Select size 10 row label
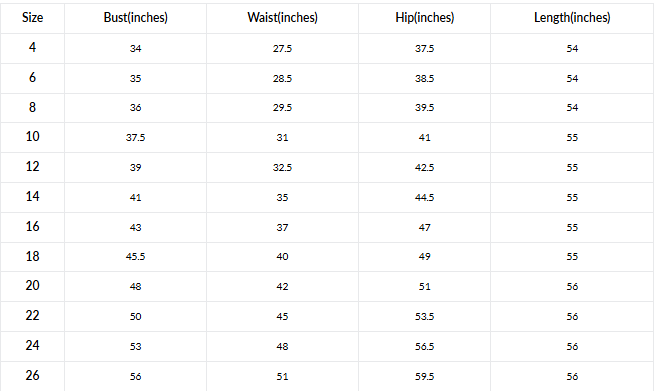The height and width of the screenshot is (391, 655). [x=33, y=136]
